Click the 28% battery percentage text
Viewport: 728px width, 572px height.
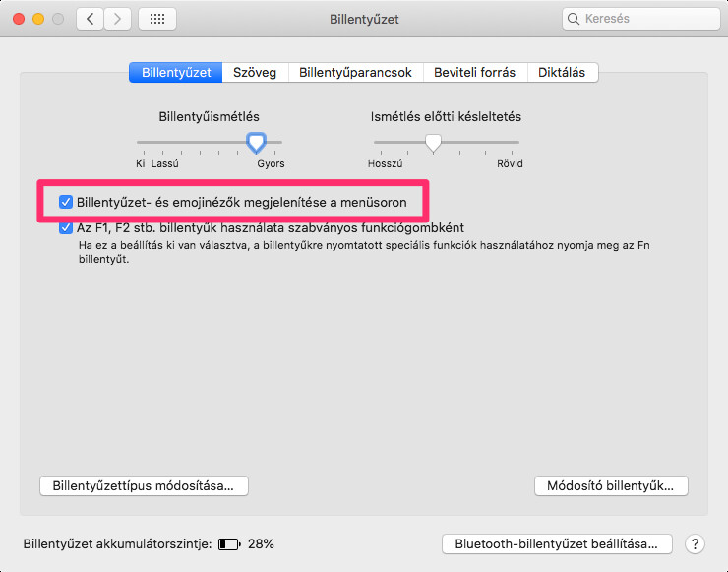tap(261, 544)
